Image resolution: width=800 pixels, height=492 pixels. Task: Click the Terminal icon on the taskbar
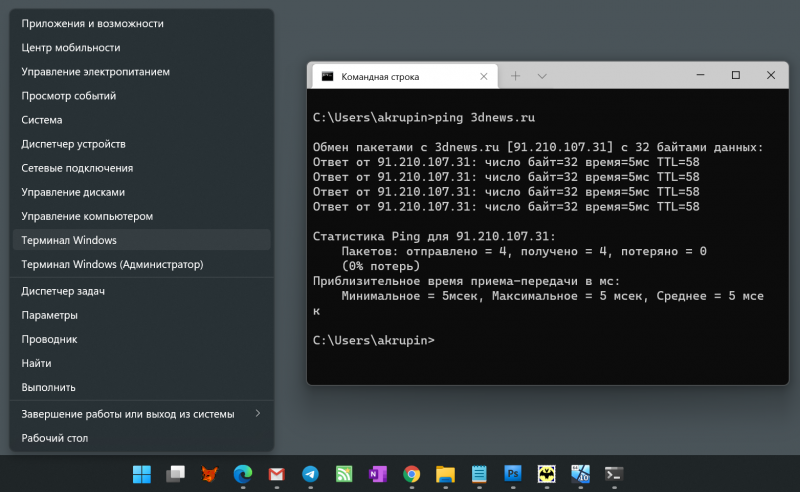[x=615, y=474]
